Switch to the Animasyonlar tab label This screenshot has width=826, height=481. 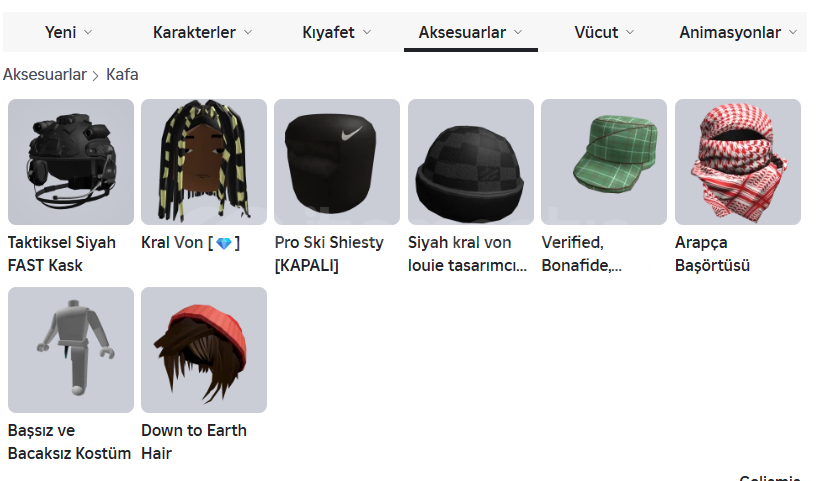730,32
